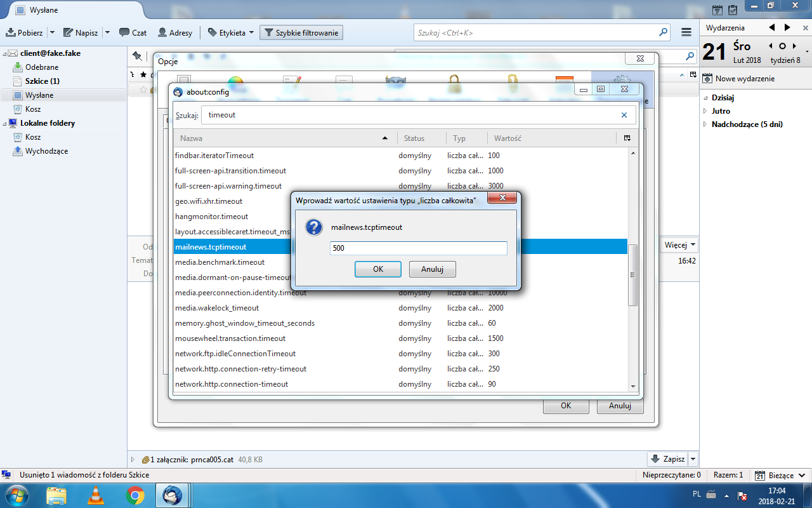Open the Adresy address book

coord(175,32)
